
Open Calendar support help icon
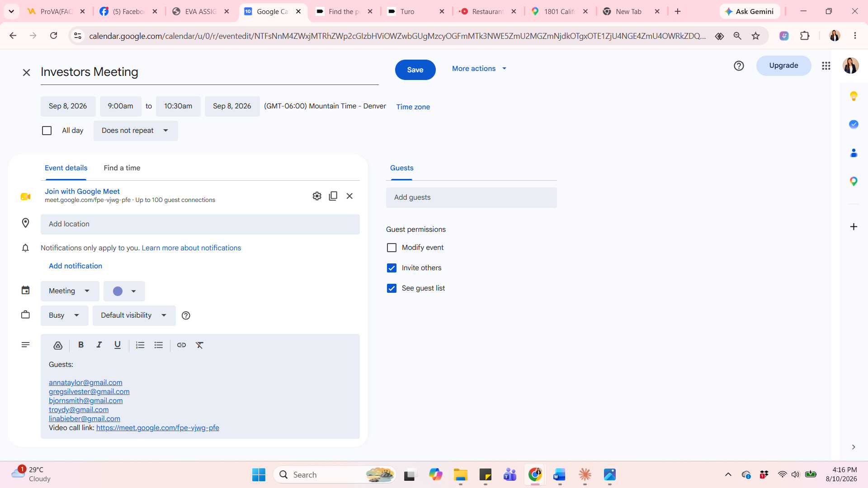click(739, 66)
